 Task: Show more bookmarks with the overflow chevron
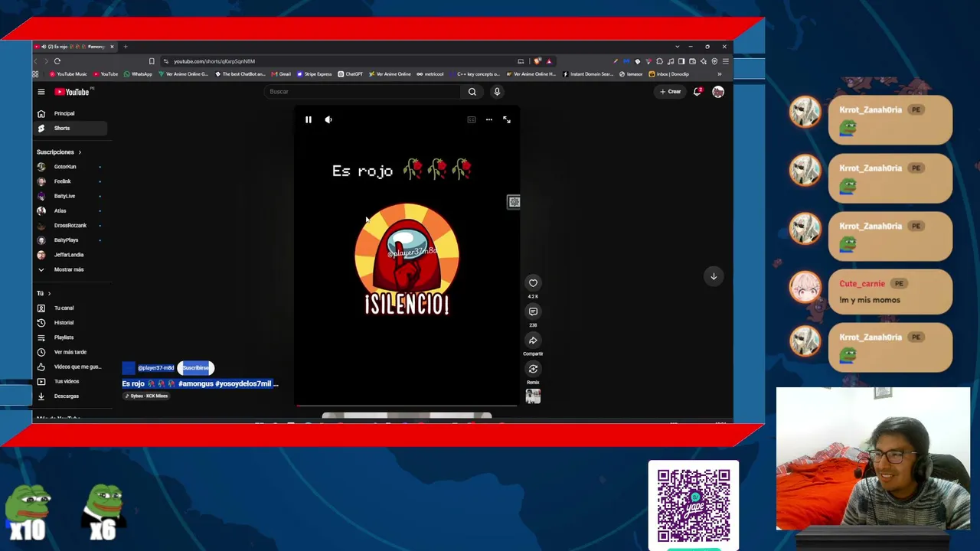[719, 74]
